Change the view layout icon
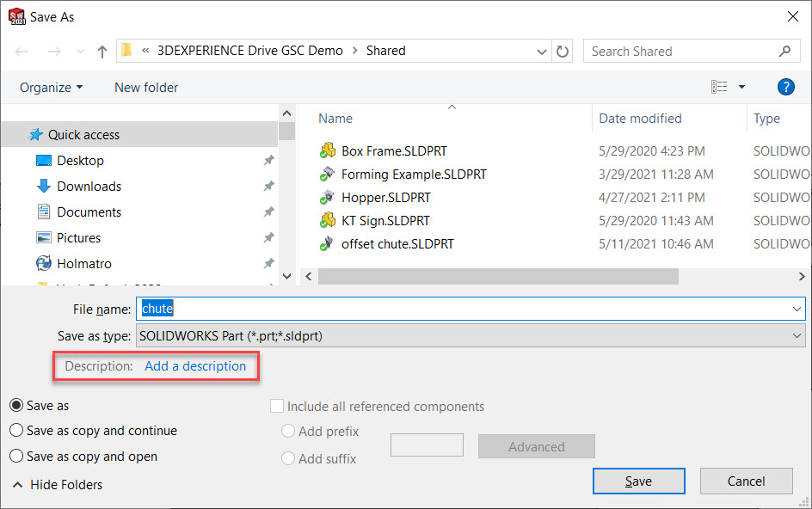The width and height of the screenshot is (812, 509). 719,87
